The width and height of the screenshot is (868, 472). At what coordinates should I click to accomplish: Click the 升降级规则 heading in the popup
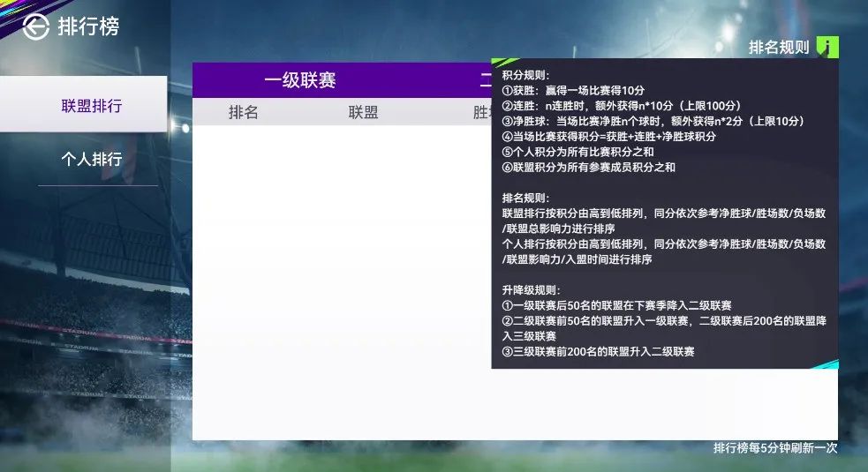coord(531,290)
